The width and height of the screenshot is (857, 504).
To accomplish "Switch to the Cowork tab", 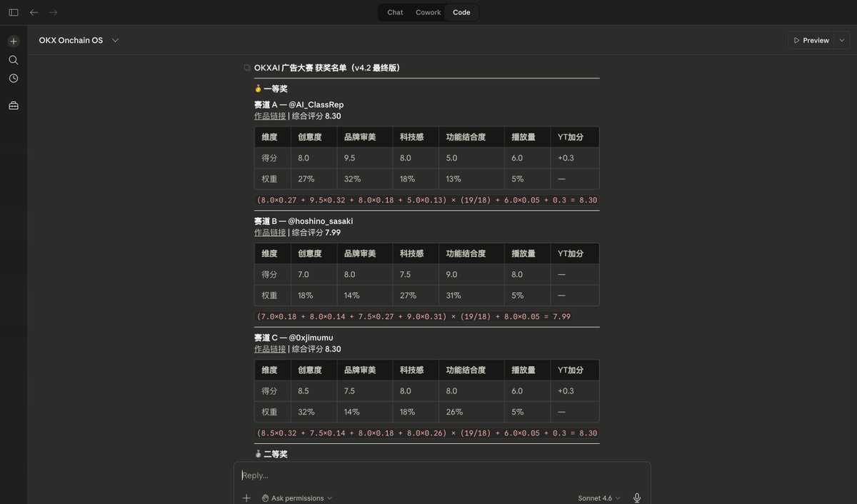I will tap(428, 12).
